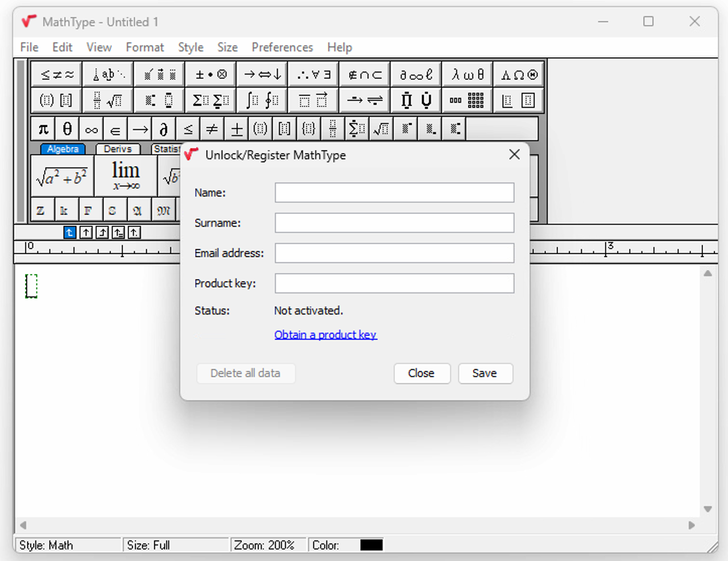
Task: Insert the not-equal symbol from small bar
Action: click(212, 129)
